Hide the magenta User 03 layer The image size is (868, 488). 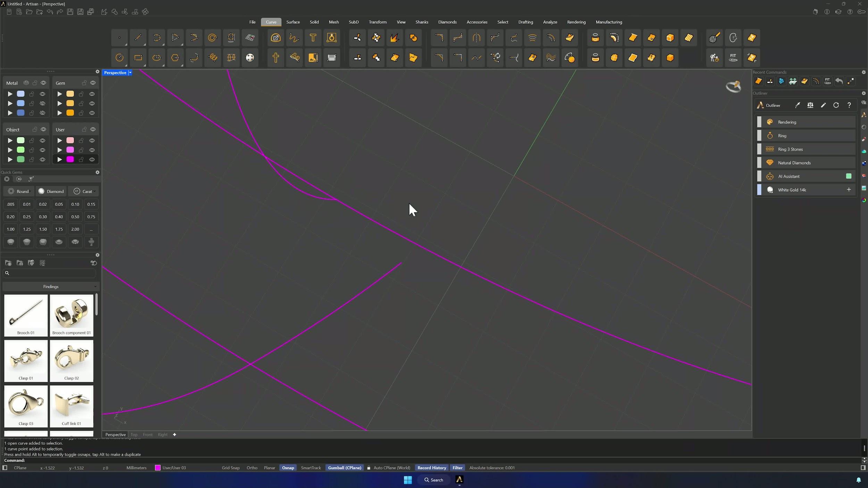tap(92, 160)
